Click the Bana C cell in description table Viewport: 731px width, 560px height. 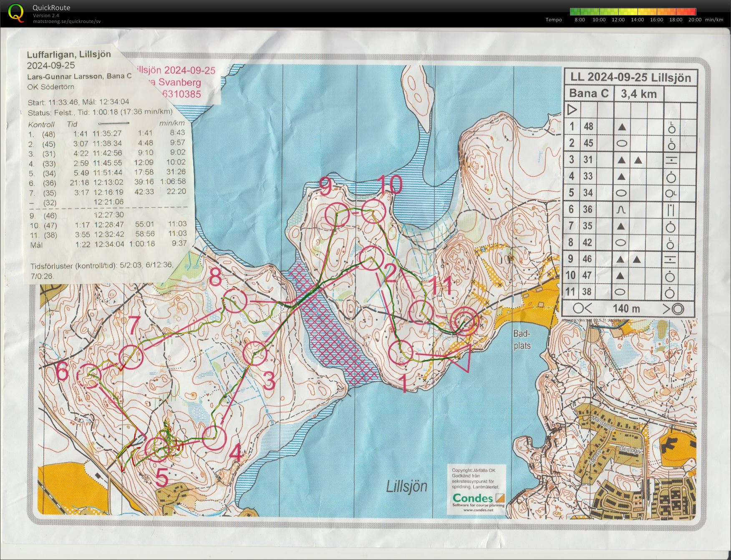tap(589, 93)
